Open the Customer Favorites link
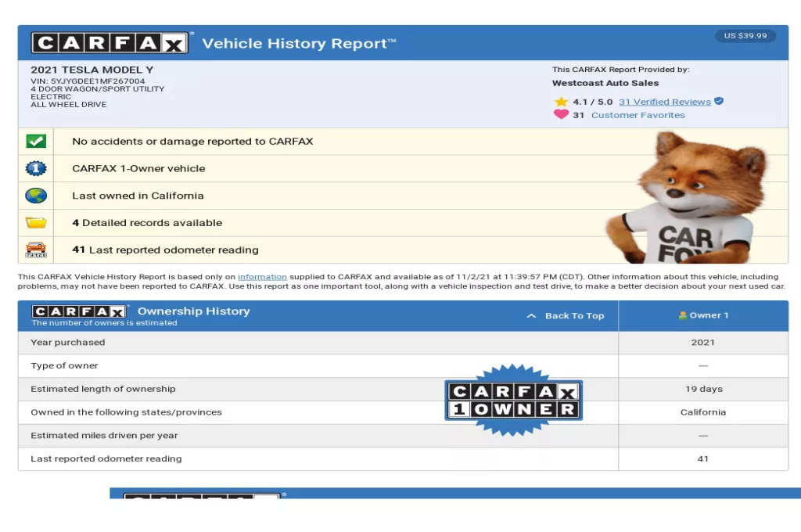801x532 pixels. pos(638,115)
